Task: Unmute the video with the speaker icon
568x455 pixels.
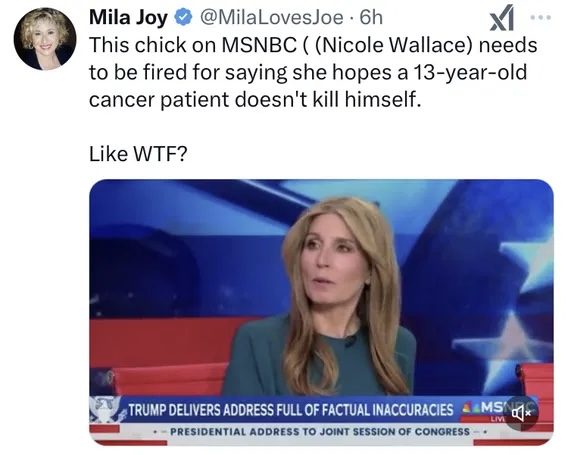Action: pyautogui.click(x=521, y=413)
